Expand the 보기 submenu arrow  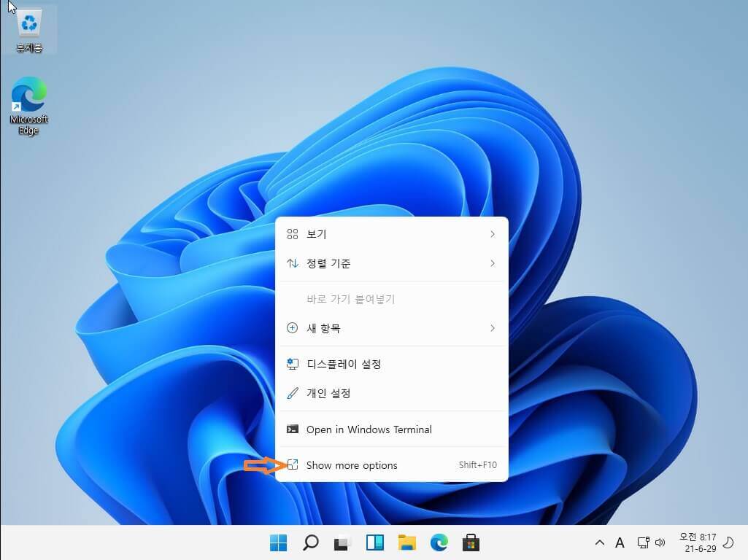tap(493, 234)
